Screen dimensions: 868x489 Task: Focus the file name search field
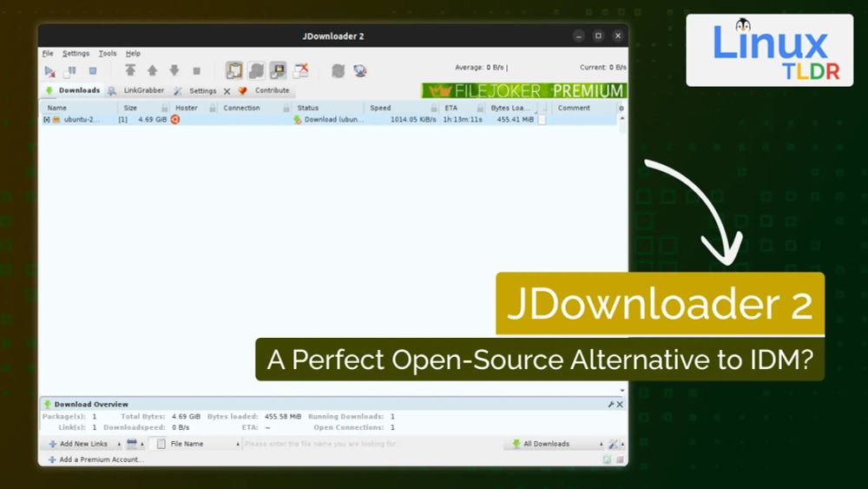372,444
